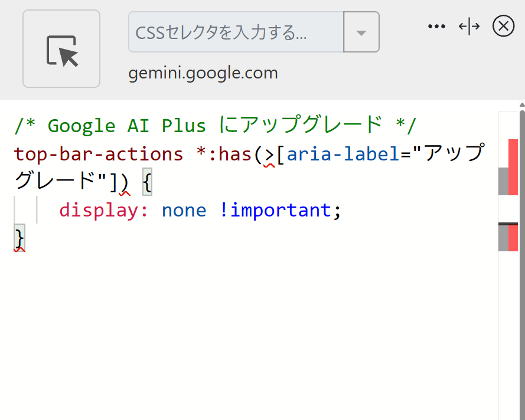Click the !important keyword
This screenshot has height=420, width=525.
point(275,210)
